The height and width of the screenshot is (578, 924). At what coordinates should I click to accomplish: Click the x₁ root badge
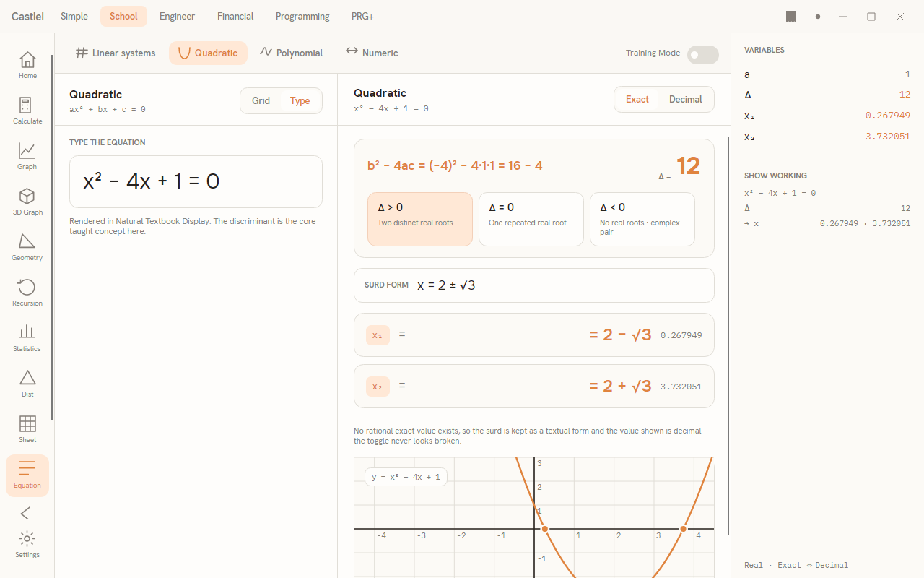click(378, 335)
